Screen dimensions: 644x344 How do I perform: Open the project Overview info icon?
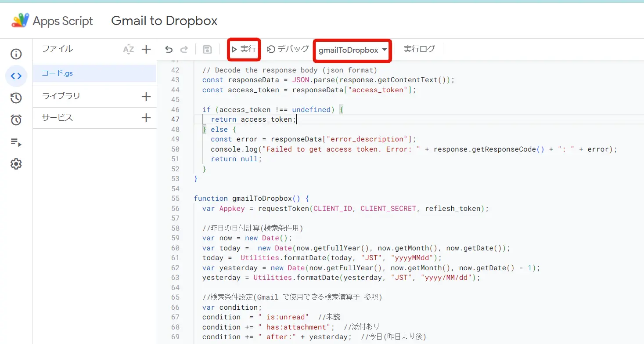(x=16, y=54)
